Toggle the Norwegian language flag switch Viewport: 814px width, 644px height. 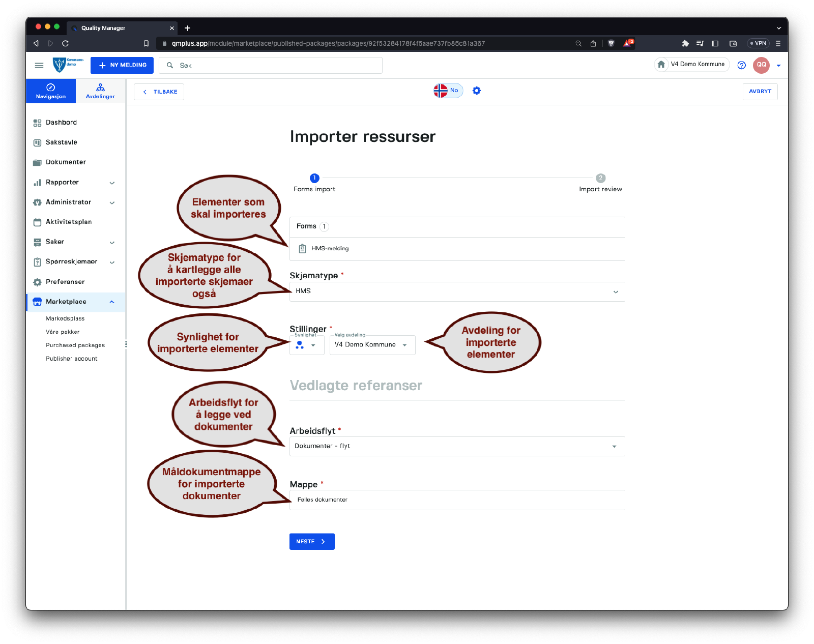[448, 91]
